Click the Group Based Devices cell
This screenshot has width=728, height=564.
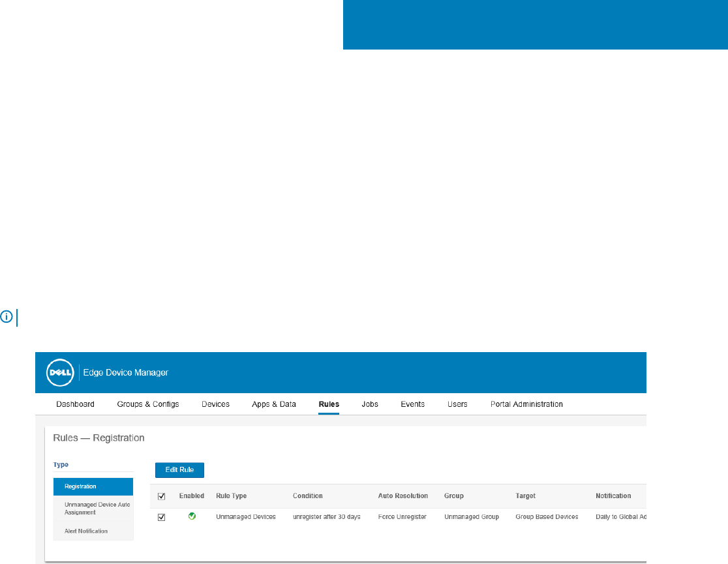pos(547,516)
